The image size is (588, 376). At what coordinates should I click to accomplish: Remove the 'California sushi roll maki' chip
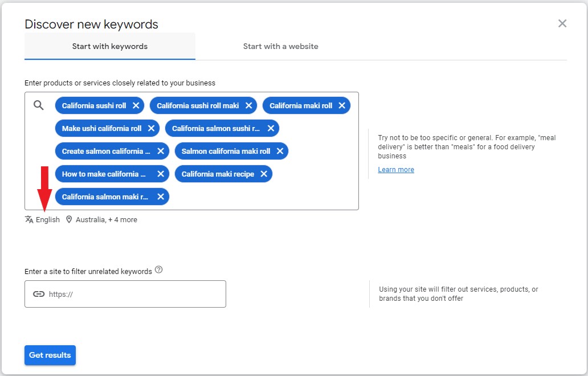(x=248, y=106)
